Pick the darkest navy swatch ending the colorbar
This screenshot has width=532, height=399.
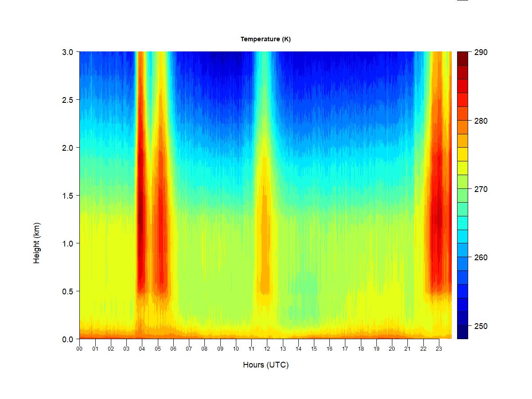462,332
